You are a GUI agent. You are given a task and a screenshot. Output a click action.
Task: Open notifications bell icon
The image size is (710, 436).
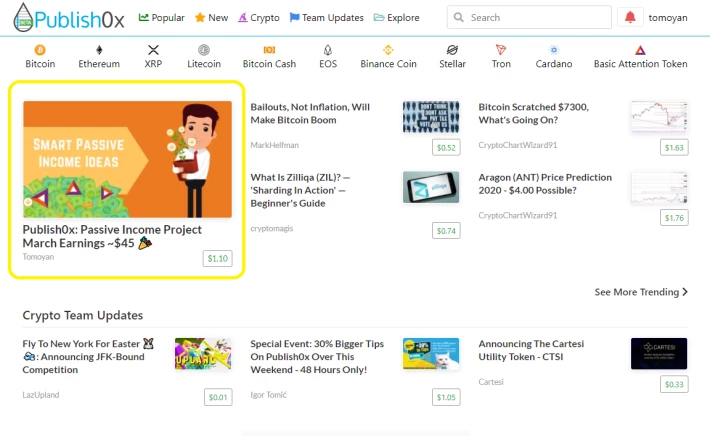630,17
